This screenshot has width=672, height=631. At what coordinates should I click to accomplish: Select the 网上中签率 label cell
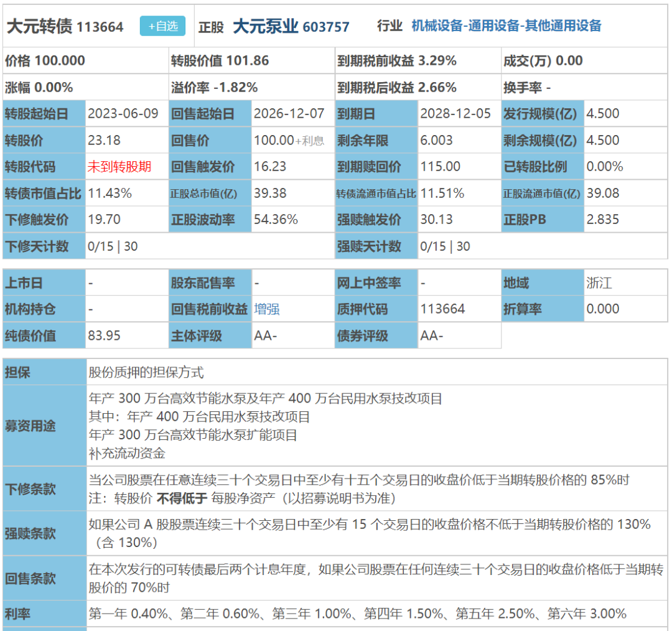click(x=376, y=283)
